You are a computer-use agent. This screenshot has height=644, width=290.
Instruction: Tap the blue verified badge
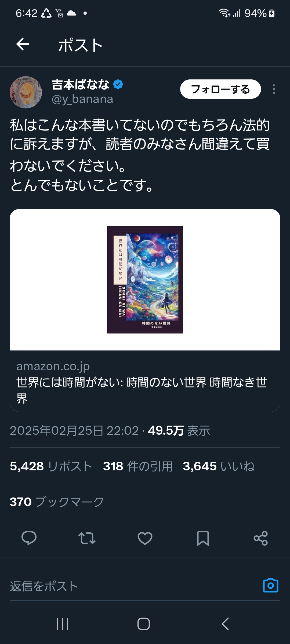[118, 84]
